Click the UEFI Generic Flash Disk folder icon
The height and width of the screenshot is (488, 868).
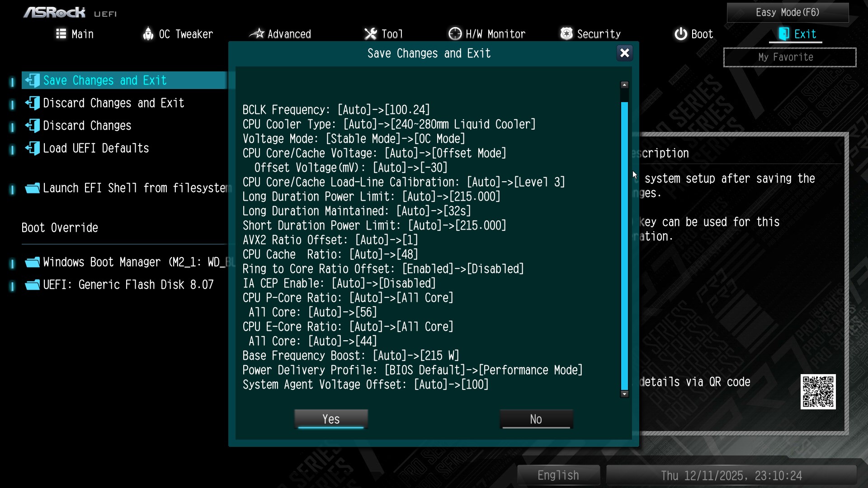click(x=32, y=285)
